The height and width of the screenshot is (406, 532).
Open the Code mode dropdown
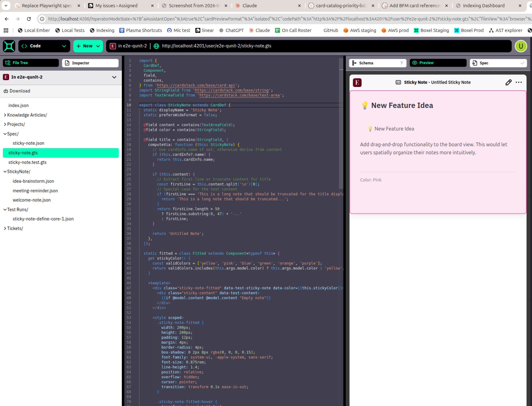[x=44, y=46]
